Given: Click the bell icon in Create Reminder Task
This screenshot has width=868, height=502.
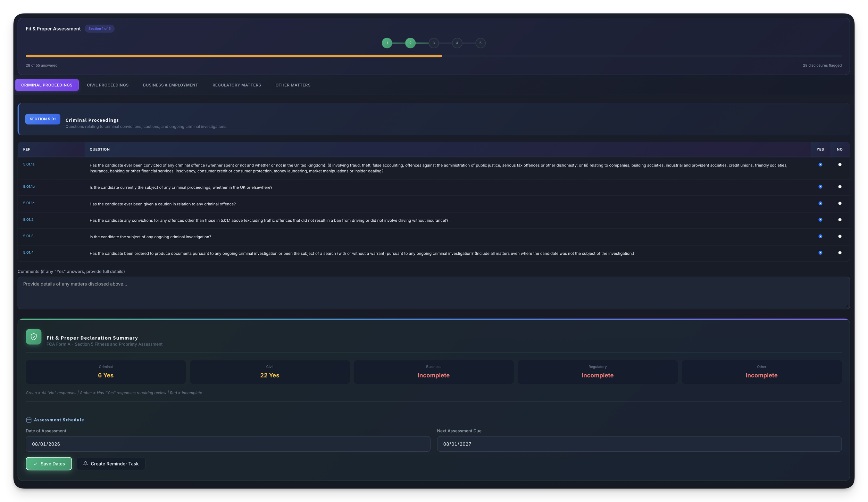Looking at the screenshot, I should (x=85, y=463).
